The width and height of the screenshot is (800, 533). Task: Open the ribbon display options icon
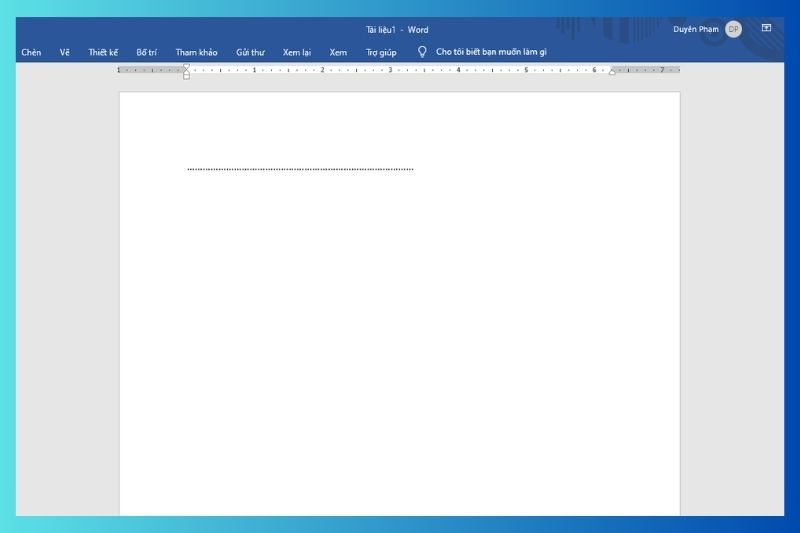766,28
